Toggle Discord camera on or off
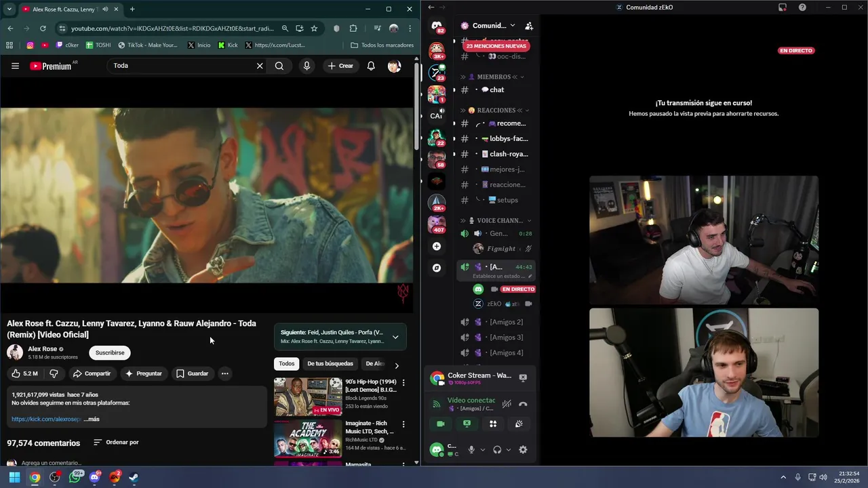The width and height of the screenshot is (868, 488). 441,424
